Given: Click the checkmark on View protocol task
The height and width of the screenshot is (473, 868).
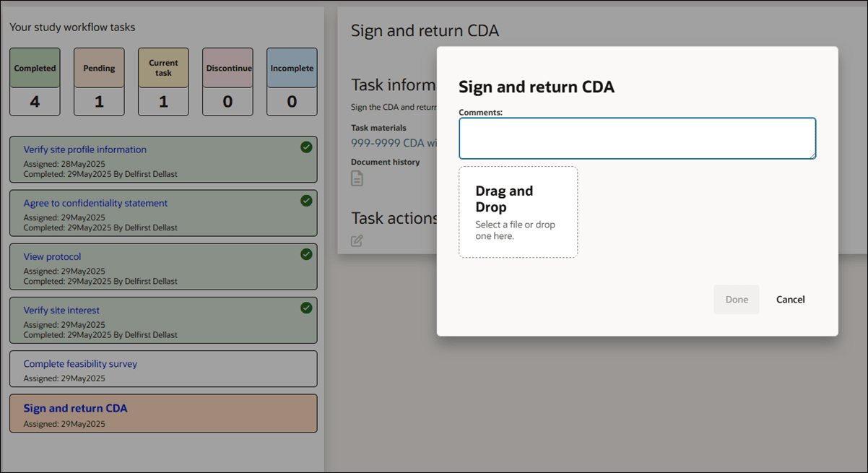Looking at the screenshot, I should click(x=305, y=254).
